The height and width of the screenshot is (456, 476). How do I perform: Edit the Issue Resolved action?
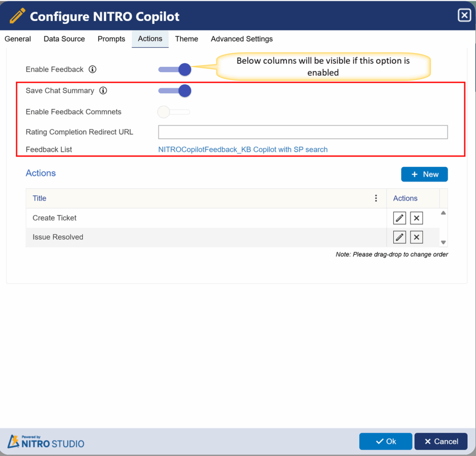point(399,237)
